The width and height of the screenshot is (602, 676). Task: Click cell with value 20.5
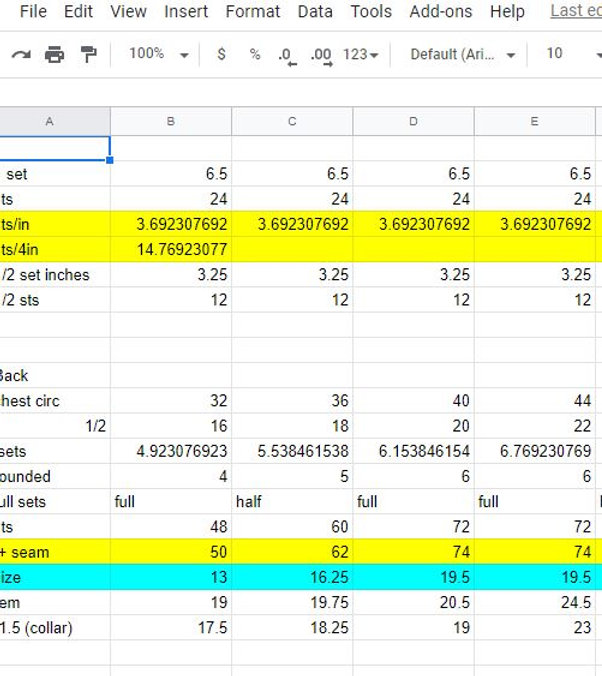(x=413, y=602)
